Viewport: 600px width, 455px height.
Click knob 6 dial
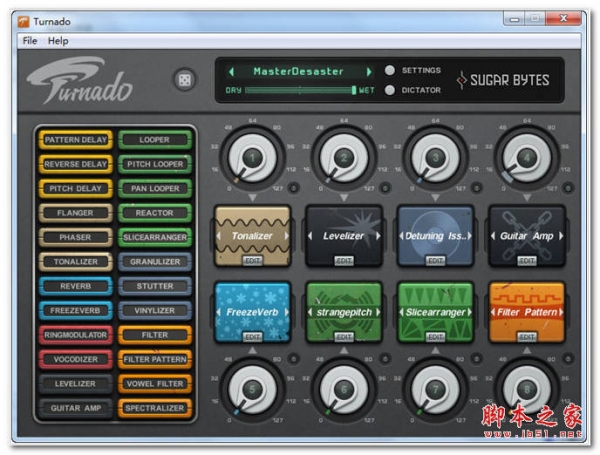coord(344,390)
